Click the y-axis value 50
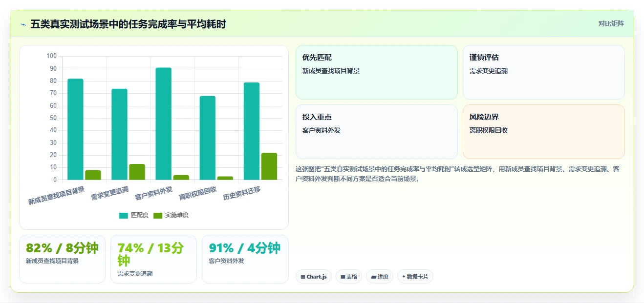Viewport: 644px width, 303px height. click(x=53, y=118)
